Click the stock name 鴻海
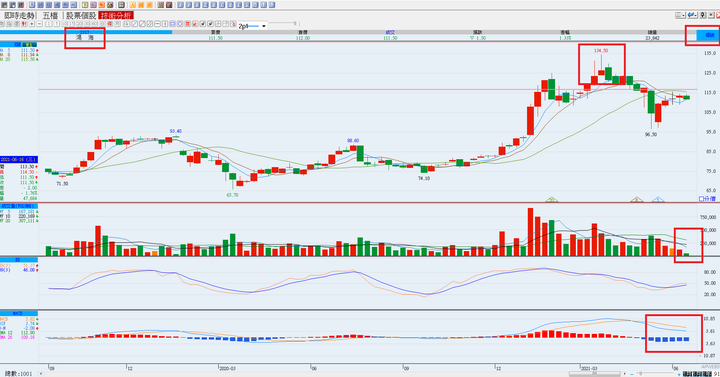The width and height of the screenshot is (720, 377). [84, 38]
